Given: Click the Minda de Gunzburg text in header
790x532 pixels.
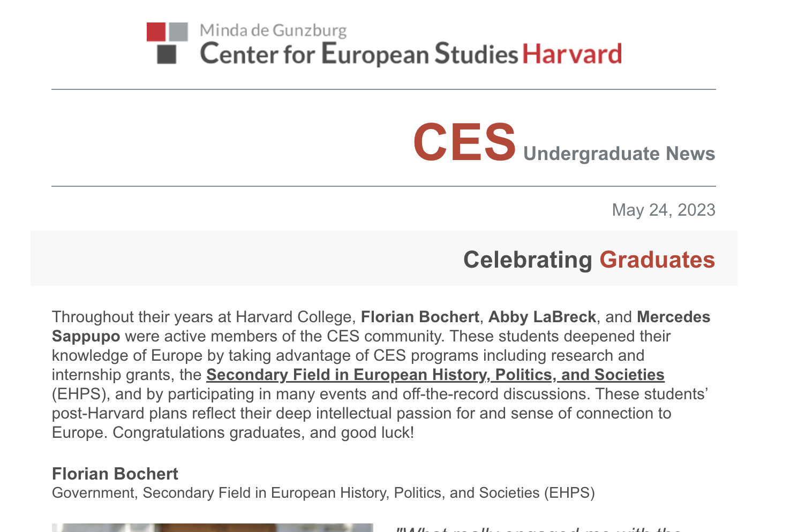Looking at the screenshot, I should point(273,31).
